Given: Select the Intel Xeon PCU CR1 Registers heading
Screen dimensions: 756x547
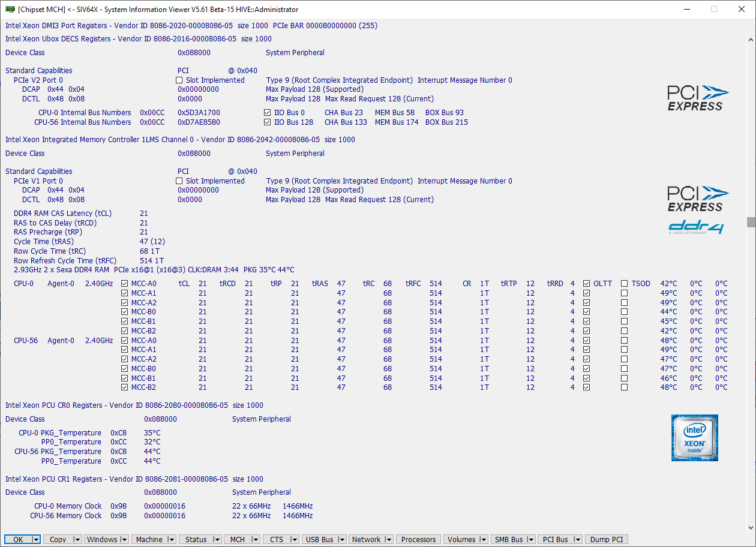Looking at the screenshot, I should [x=134, y=479].
